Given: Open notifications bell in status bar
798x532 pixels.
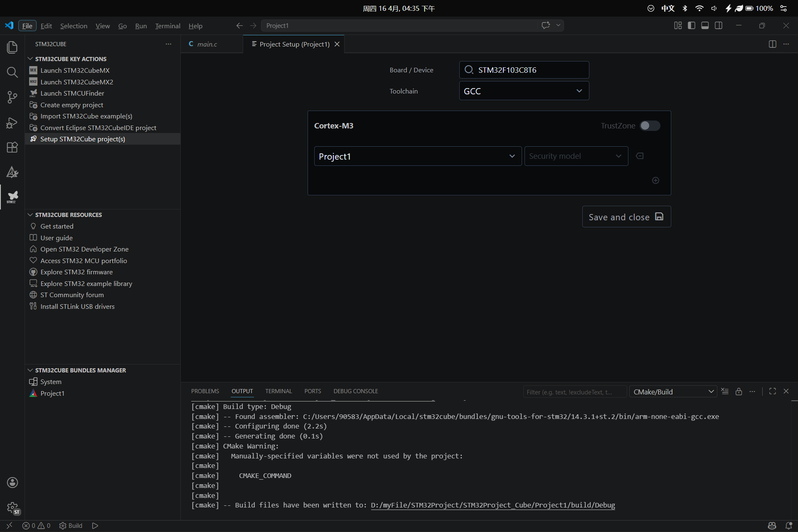Looking at the screenshot, I should (788, 526).
